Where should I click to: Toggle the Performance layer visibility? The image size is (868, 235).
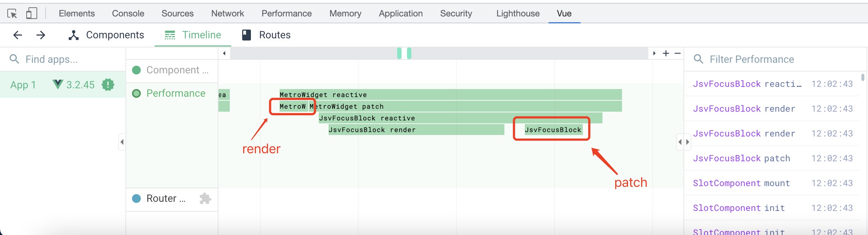[136, 93]
